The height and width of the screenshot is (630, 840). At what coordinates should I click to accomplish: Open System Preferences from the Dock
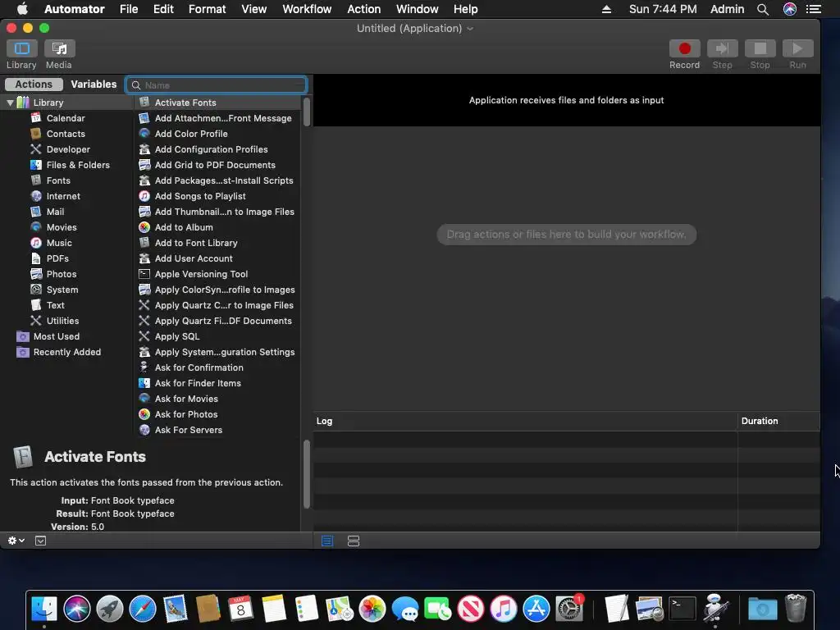pyautogui.click(x=569, y=609)
